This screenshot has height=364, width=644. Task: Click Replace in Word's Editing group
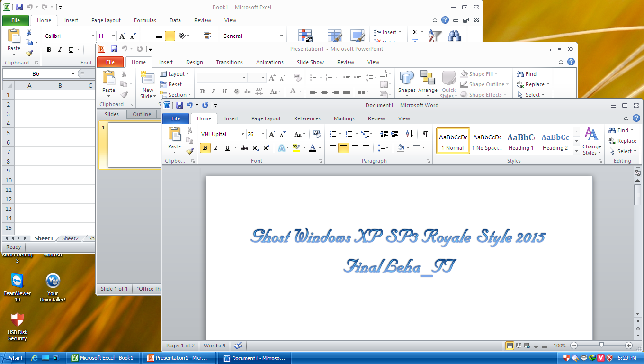point(622,141)
